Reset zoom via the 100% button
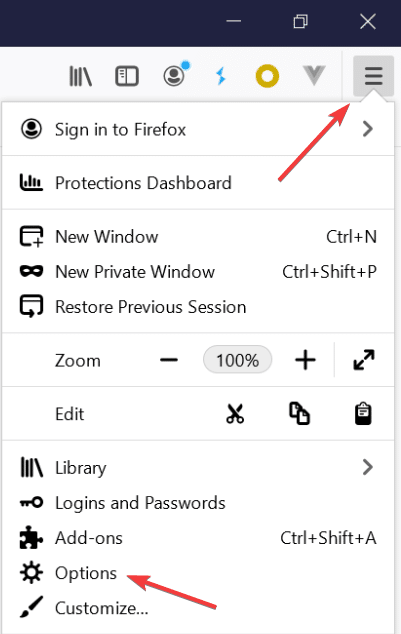This screenshot has height=634, width=401. [238, 359]
